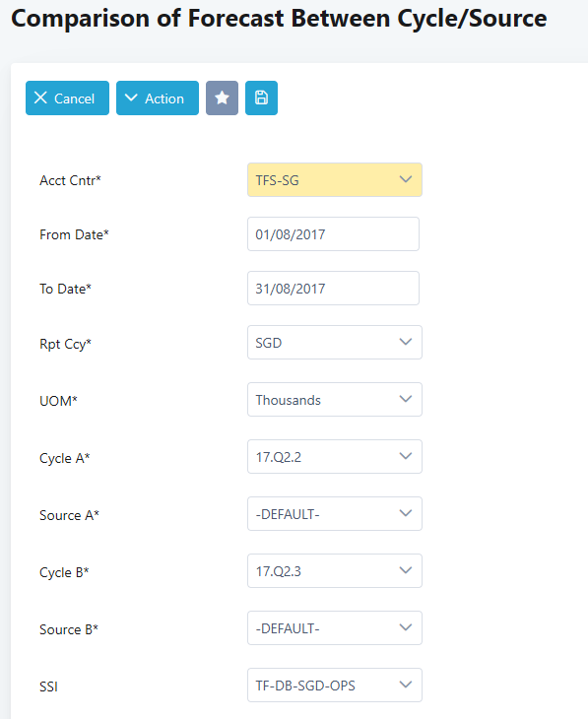Click the SSI field label
The image size is (588, 719).
coord(48,686)
